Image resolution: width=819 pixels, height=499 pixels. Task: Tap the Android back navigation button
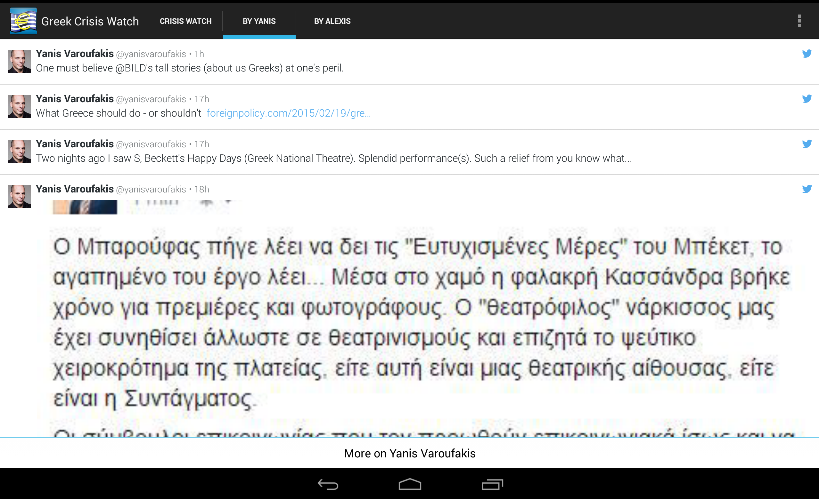coord(328,484)
